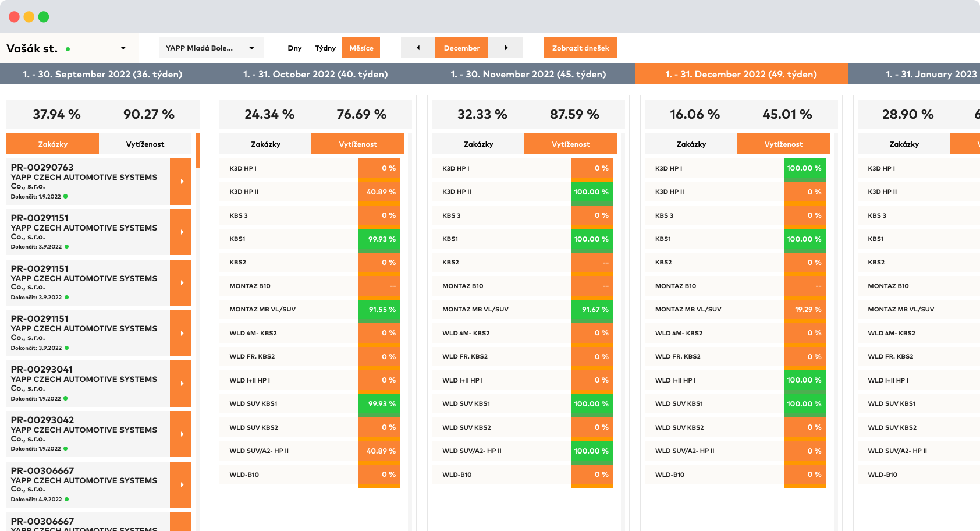Click green status dot beside Vašák st.

[68, 49]
